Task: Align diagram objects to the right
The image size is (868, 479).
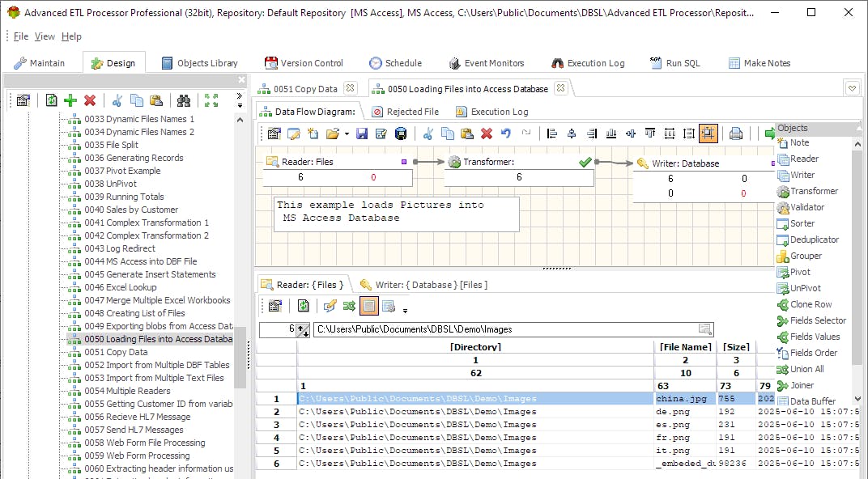Action: tap(592, 134)
